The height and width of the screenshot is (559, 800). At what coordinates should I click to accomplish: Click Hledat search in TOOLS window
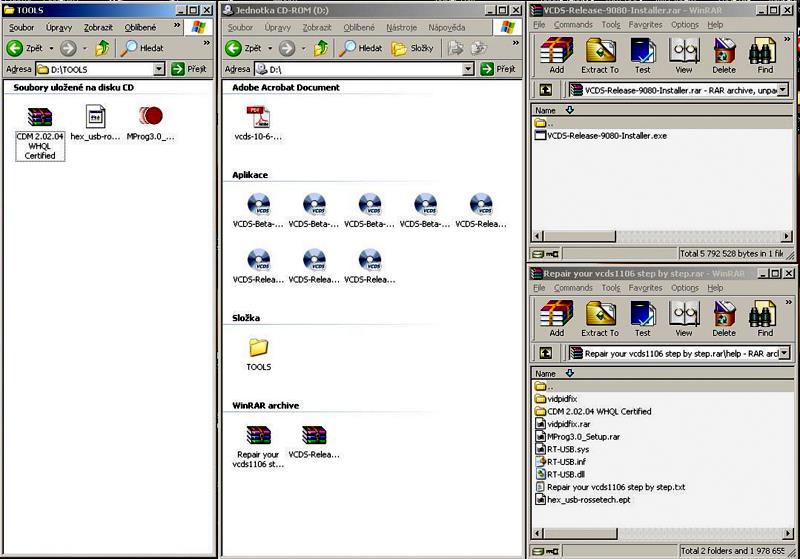[x=142, y=48]
